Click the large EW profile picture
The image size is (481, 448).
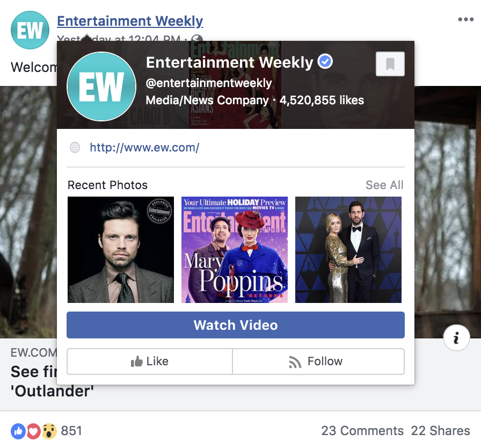click(x=101, y=86)
